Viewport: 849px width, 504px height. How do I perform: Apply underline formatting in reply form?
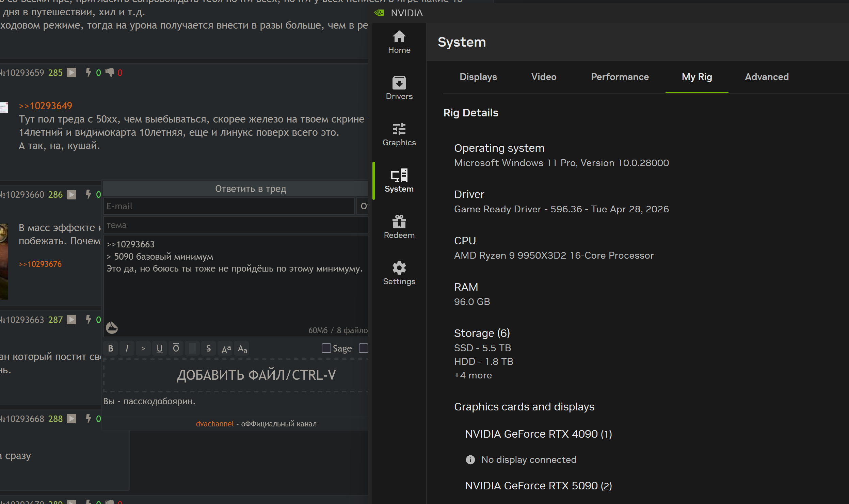pos(160,348)
